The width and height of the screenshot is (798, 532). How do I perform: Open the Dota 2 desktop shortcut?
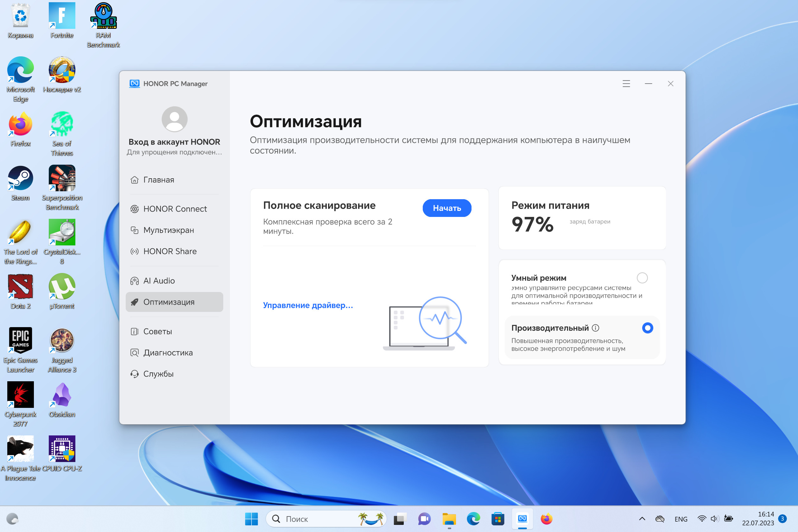tap(20, 291)
